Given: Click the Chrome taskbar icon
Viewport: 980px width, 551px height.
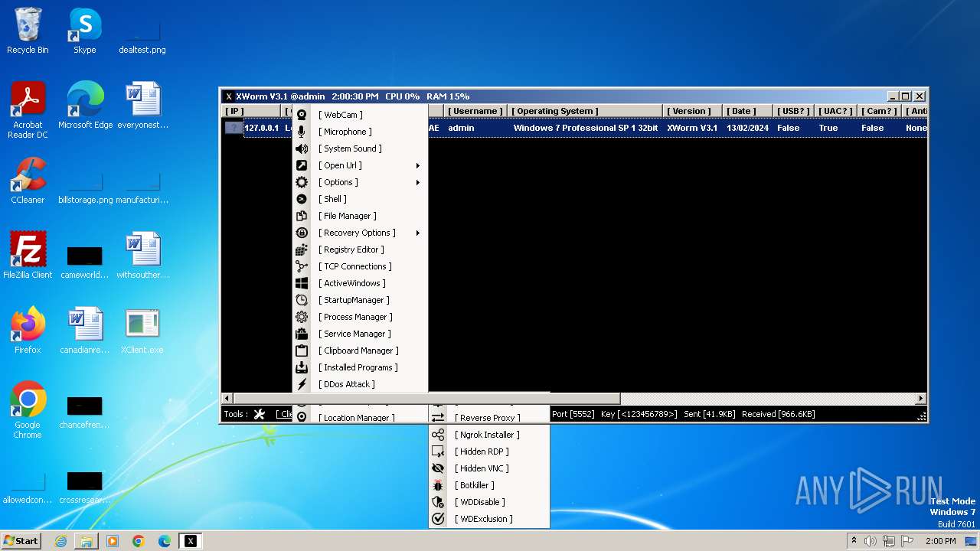Looking at the screenshot, I should pyautogui.click(x=139, y=541).
